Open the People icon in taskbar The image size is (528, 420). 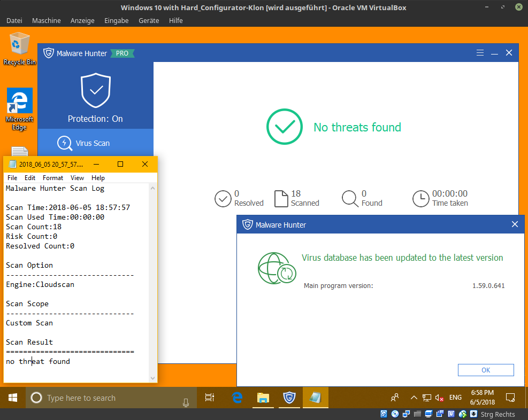395,398
